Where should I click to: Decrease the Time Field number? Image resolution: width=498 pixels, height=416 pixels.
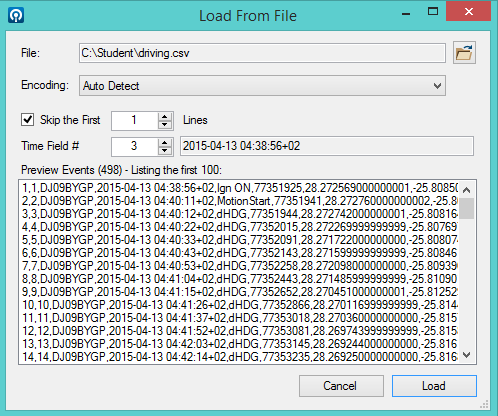pyautogui.click(x=165, y=150)
